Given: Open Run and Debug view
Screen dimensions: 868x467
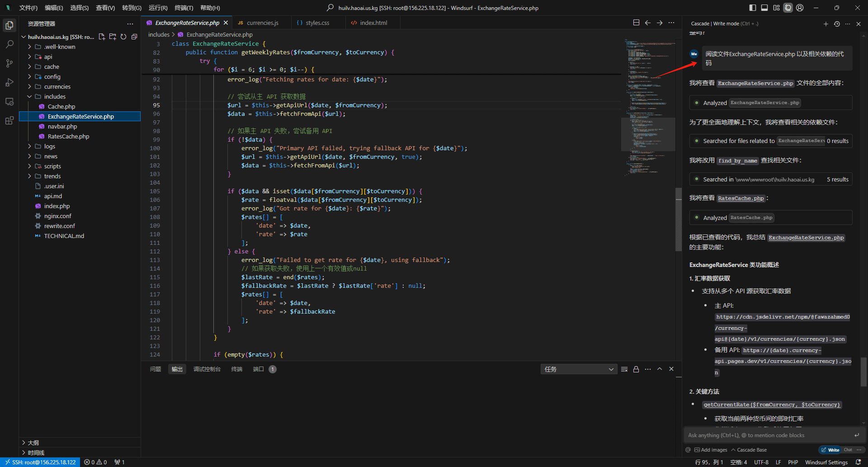Looking at the screenshot, I should (x=9, y=82).
